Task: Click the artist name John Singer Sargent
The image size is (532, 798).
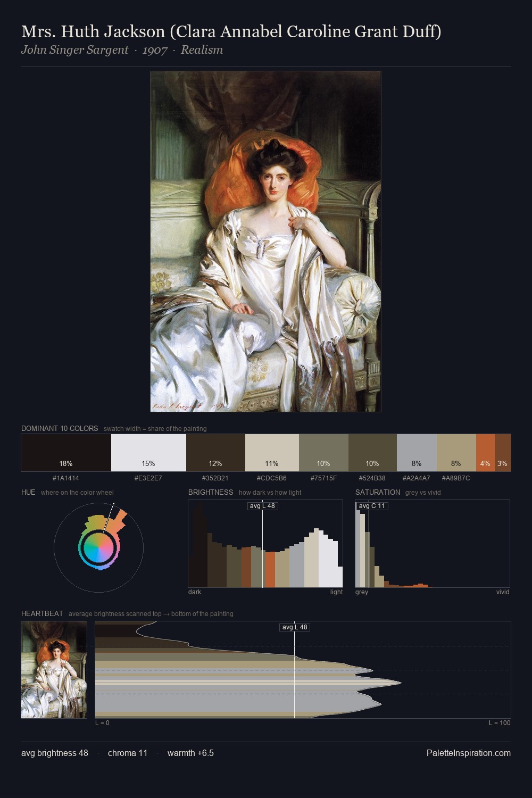Action: click(74, 50)
